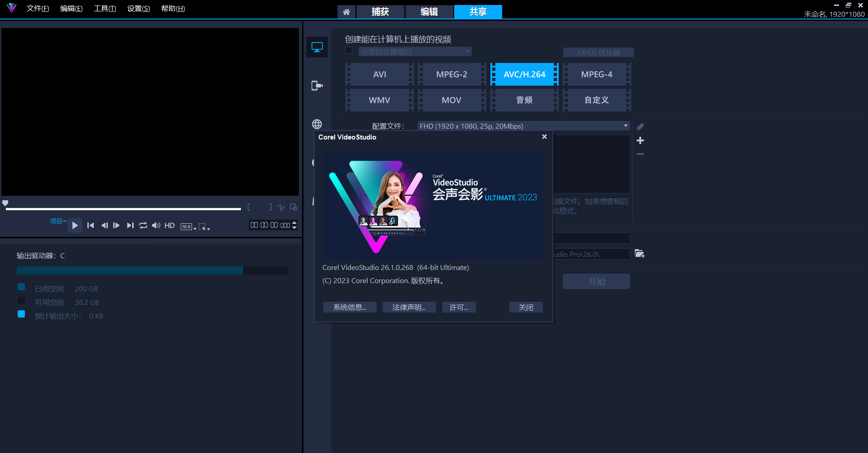This screenshot has width=868, height=453.
Task: Select the MOV format
Action: (451, 100)
